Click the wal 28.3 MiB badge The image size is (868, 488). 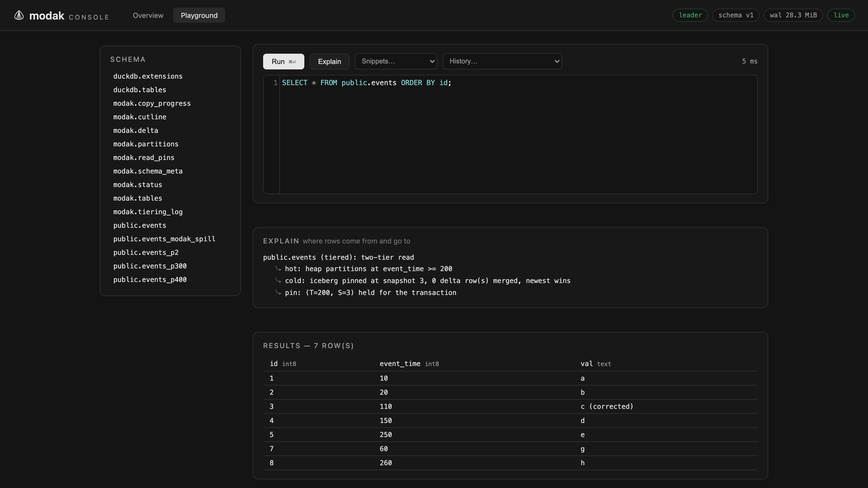[793, 15]
